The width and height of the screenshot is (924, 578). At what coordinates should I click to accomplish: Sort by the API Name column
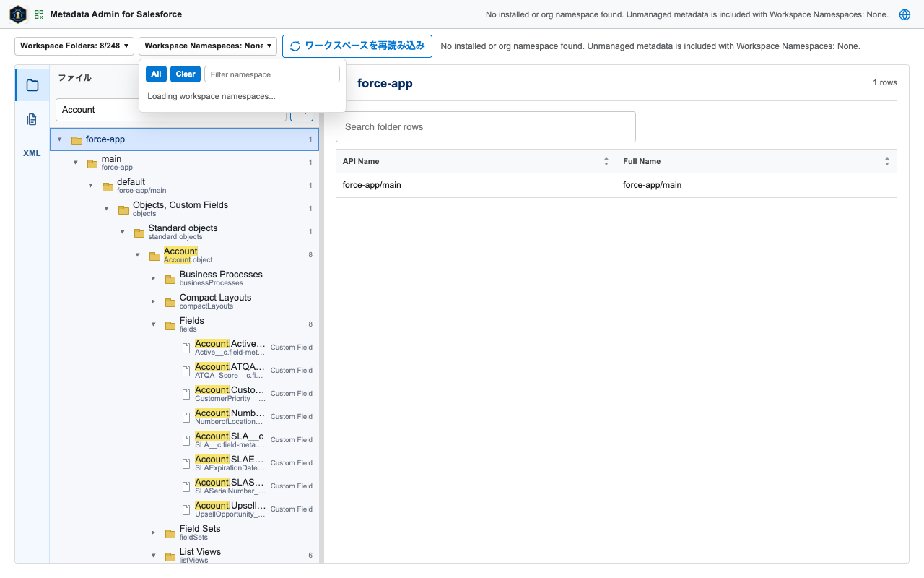pos(476,161)
